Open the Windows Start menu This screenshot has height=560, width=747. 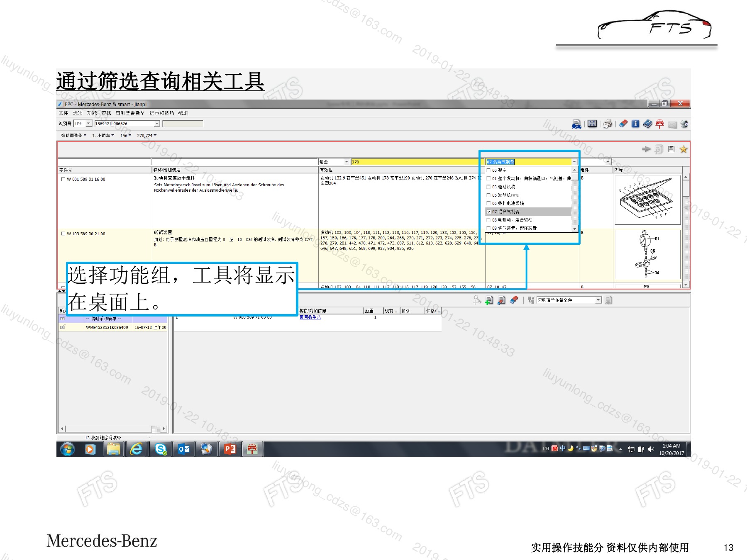(x=68, y=449)
